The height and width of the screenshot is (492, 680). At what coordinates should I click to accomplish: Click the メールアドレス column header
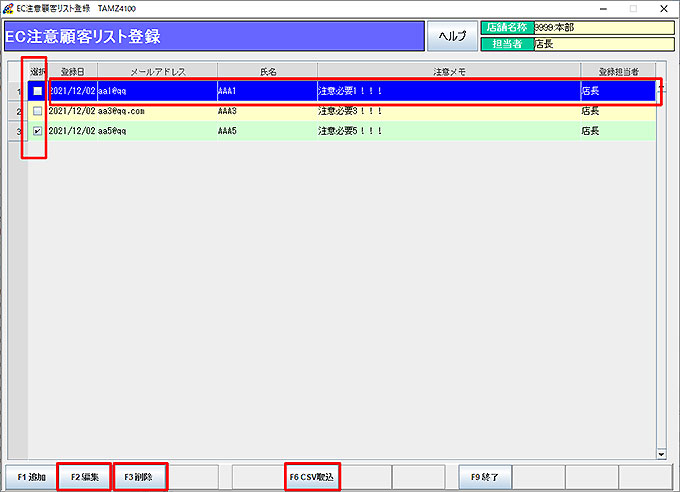(x=157, y=72)
